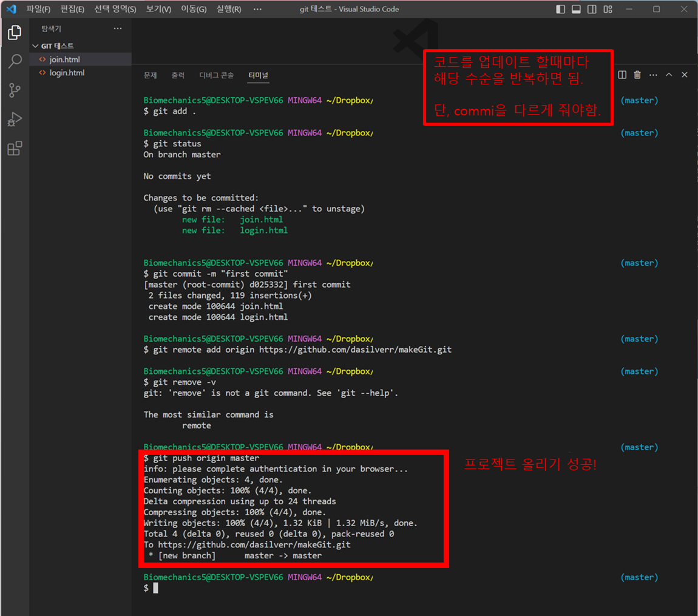Switch to the 문제 panel tab
The image size is (698, 616).
tap(150, 75)
